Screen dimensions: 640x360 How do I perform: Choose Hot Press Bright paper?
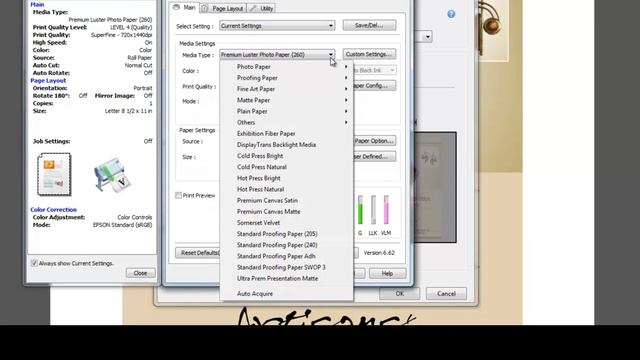(x=287, y=178)
